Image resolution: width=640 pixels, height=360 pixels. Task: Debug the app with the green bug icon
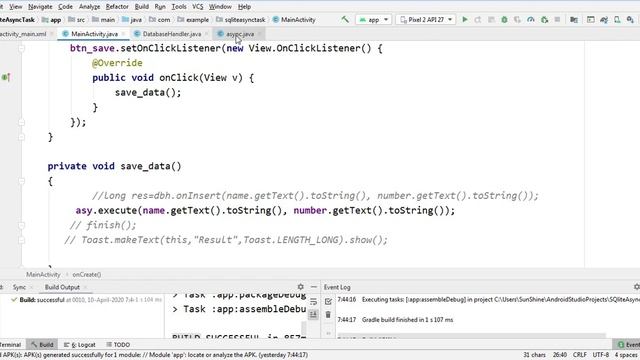[504, 19]
